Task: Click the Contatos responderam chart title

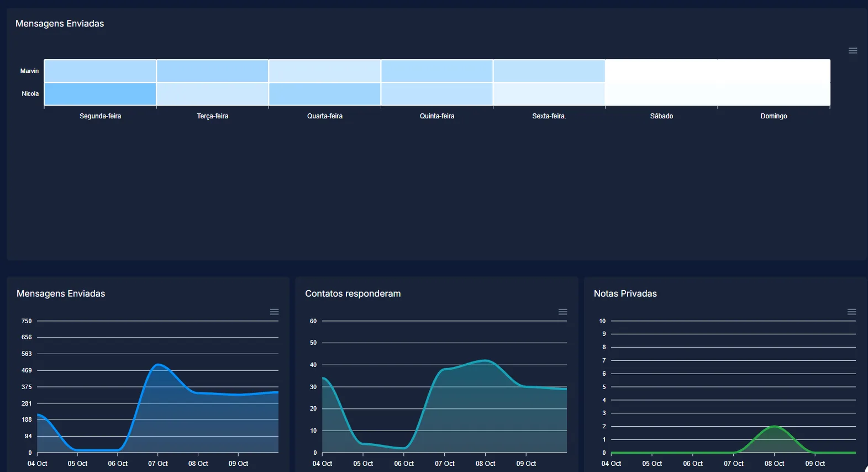Action: pos(353,293)
